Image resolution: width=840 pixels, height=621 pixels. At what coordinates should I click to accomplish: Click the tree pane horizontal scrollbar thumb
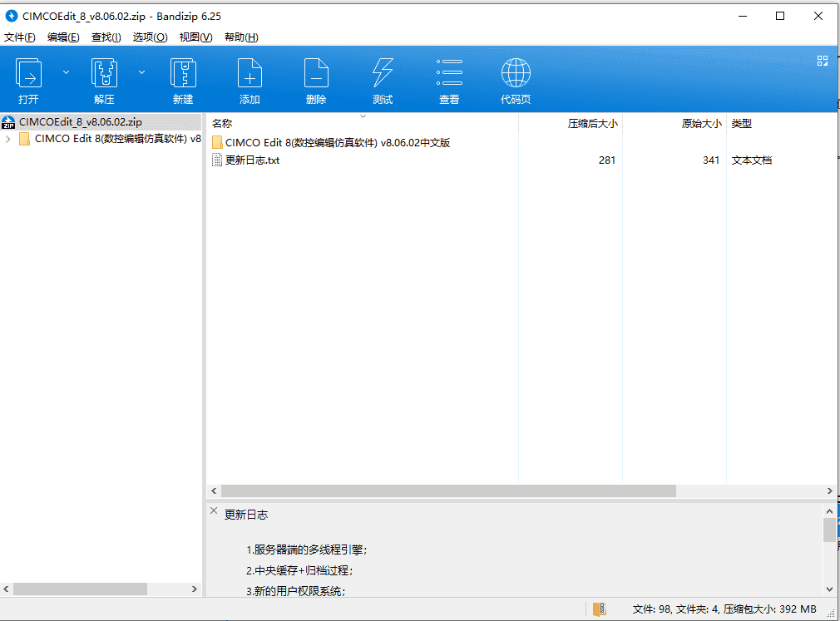(x=81, y=589)
